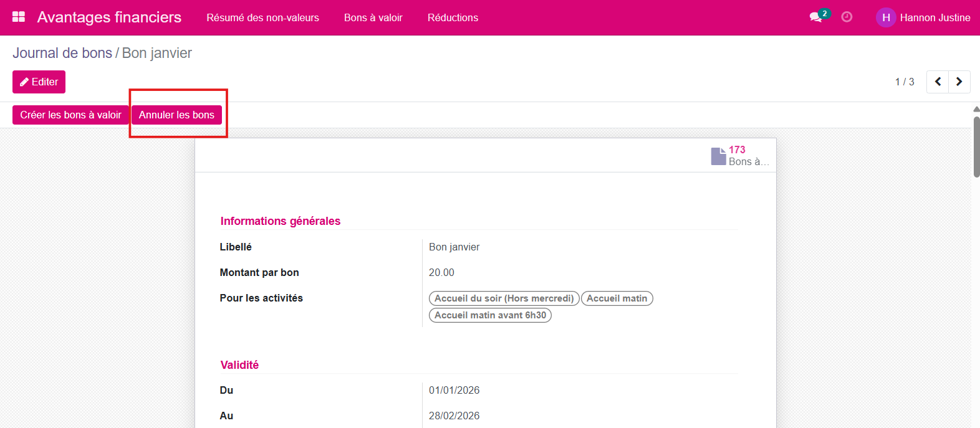Screen dimensions: 980x428
Task: Go back to Journal de bons breadcrumb
Action: pyautogui.click(x=62, y=53)
